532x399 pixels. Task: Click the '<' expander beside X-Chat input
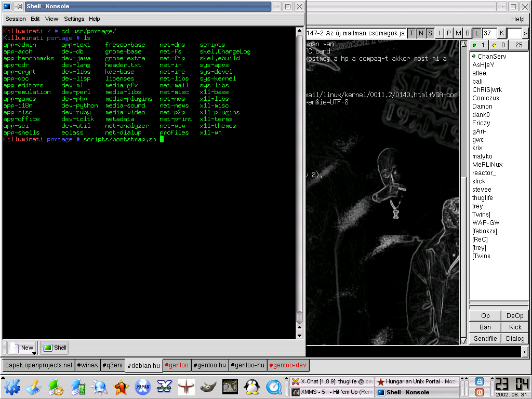click(525, 352)
